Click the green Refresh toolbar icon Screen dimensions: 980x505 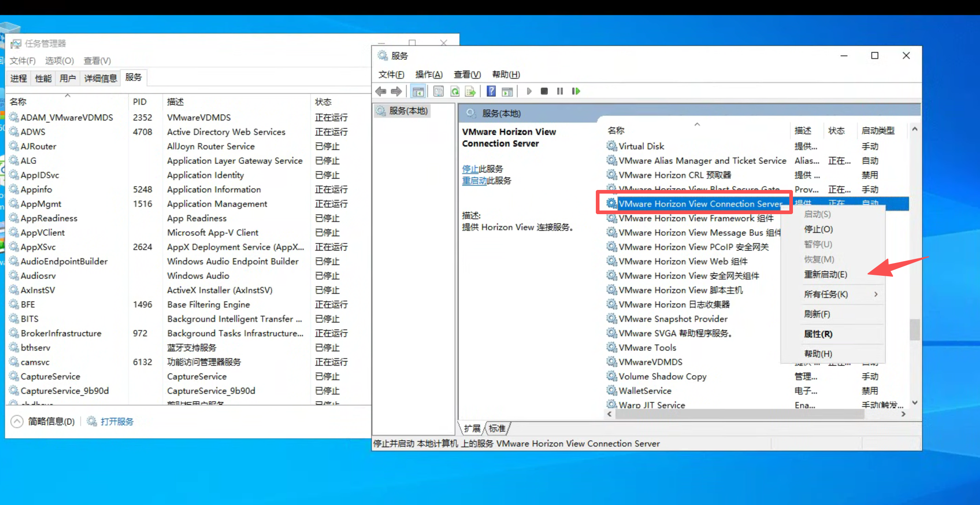(455, 91)
